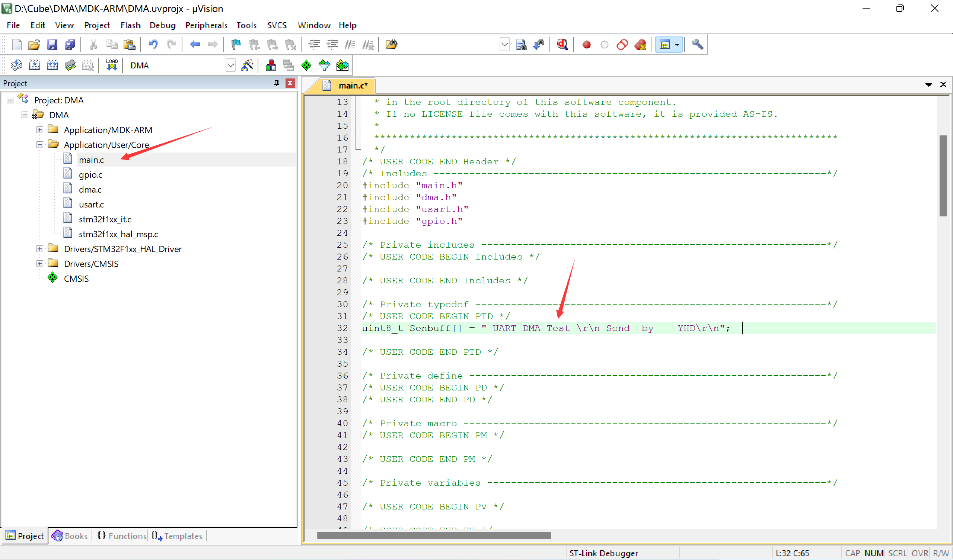Click the Save All toolbar icon
The width and height of the screenshot is (953, 560).
click(70, 45)
